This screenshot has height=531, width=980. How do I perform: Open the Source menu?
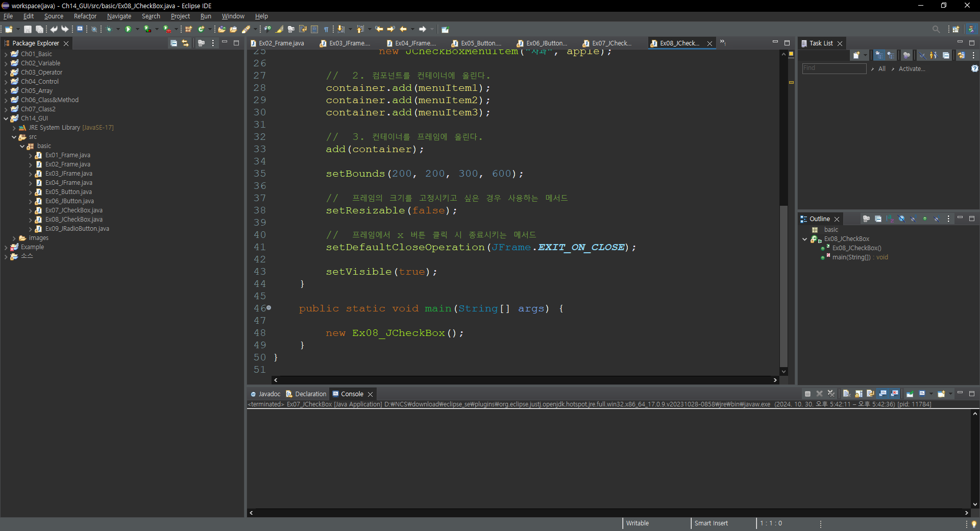click(x=54, y=16)
